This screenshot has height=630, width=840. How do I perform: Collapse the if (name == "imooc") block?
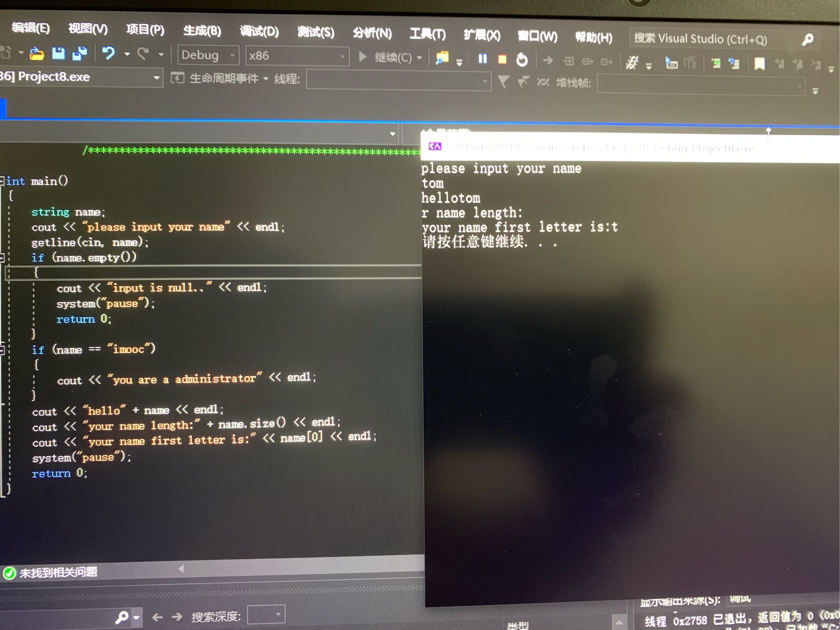(2, 350)
